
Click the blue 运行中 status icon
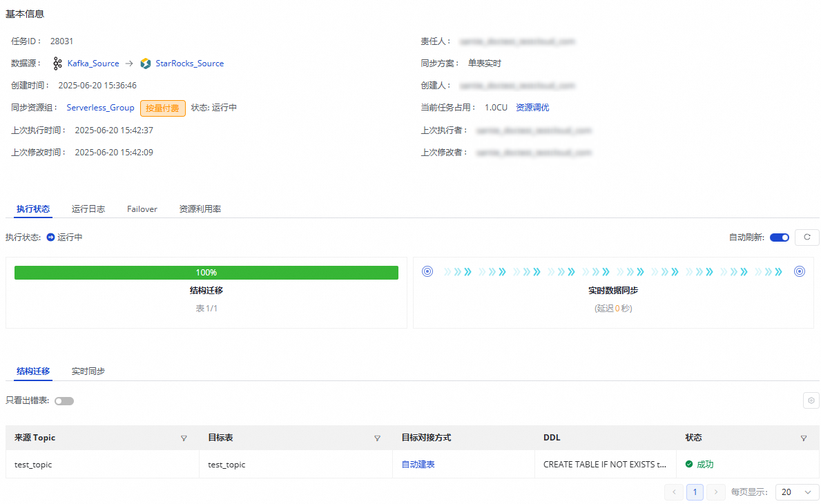click(x=51, y=237)
